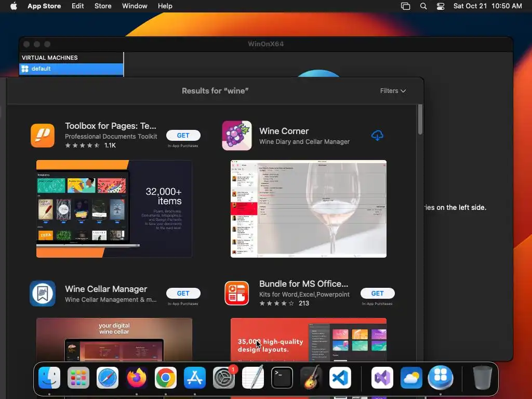Open Terminal from the Dock
The width and height of the screenshot is (532, 399).
[x=282, y=378]
